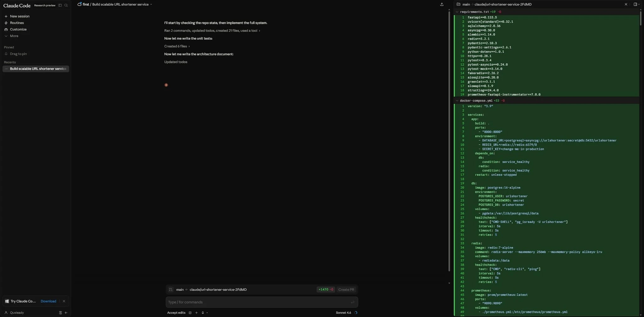Collapse the requirements.txt file diff
644x317 pixels.
coord(457,12)
